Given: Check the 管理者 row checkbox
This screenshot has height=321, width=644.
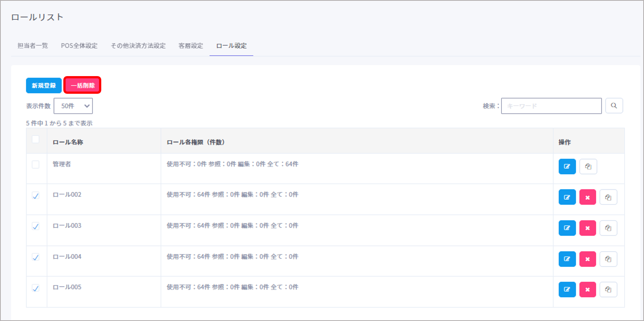Looking at the screenshot, I should [x=36, y=164].
